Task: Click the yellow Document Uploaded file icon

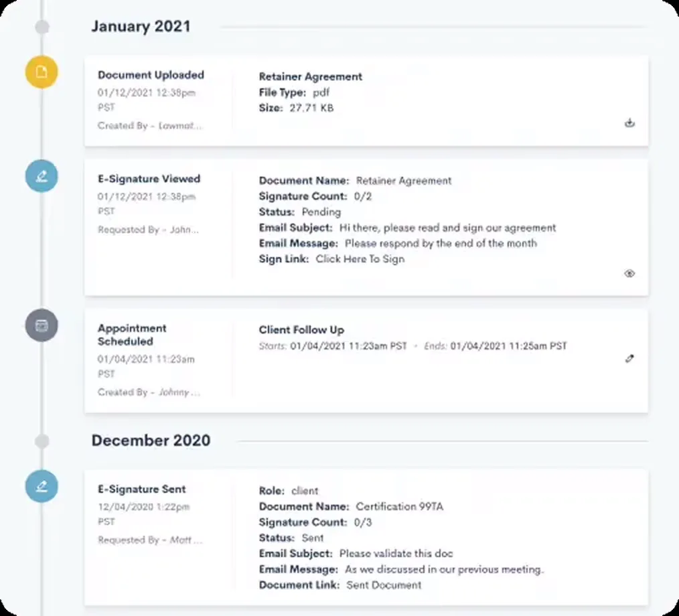Action: tap(42, 72)
